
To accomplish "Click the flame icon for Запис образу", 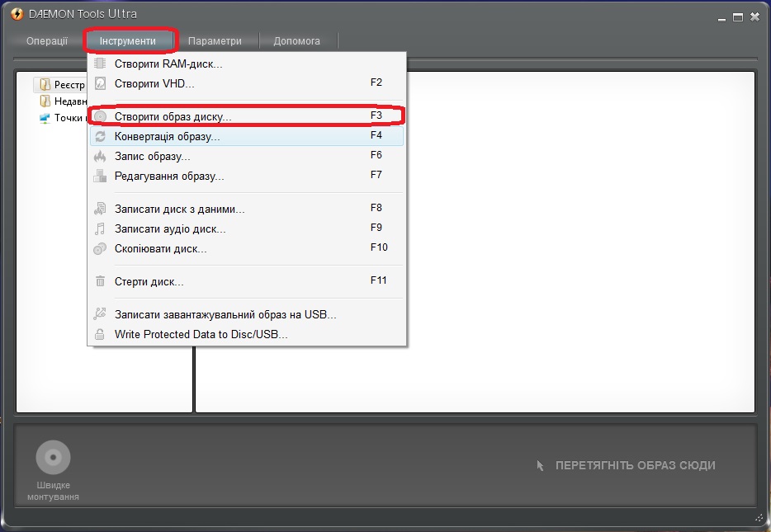I will pyautogui.click(x=100, y=156).
